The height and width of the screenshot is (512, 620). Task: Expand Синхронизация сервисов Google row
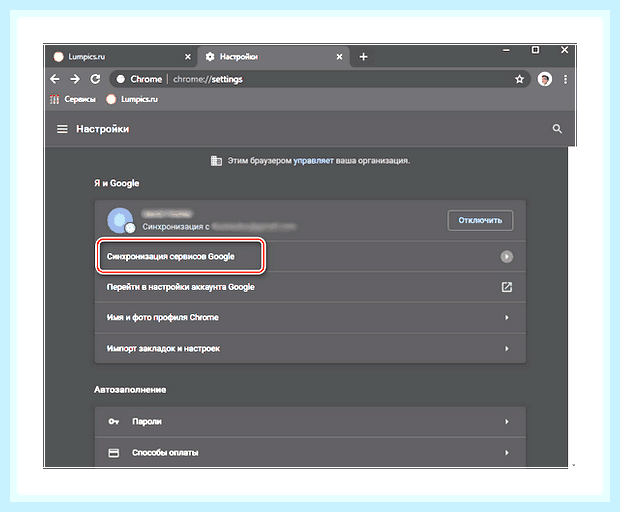coord(310,257)
